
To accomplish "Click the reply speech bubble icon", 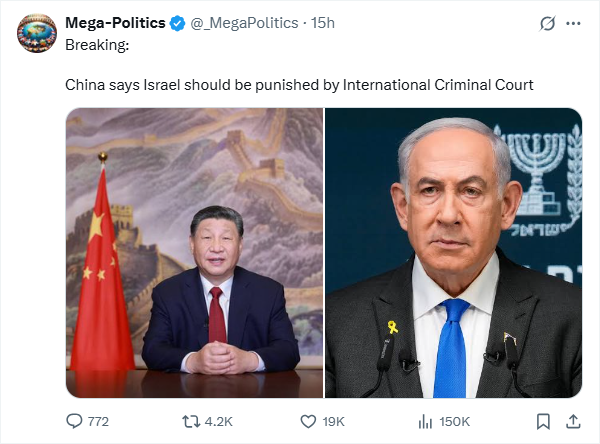I will coord(74,421).
